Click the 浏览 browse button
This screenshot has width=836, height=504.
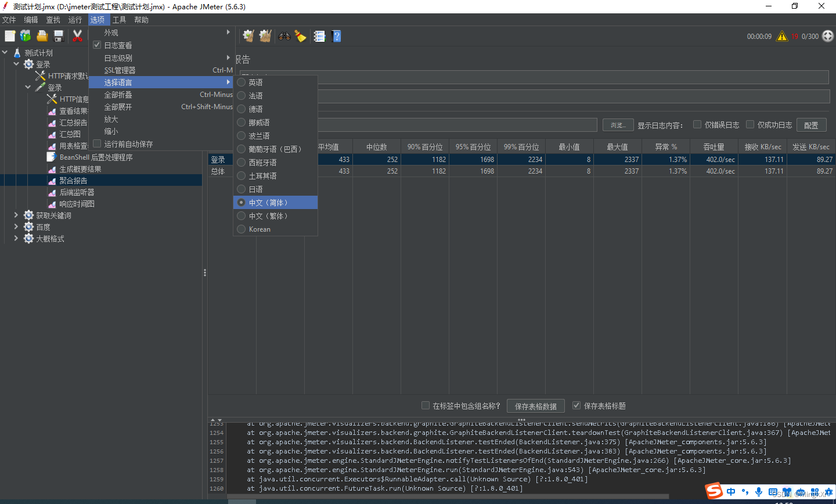pyautogui.click(x=618, y=125)
